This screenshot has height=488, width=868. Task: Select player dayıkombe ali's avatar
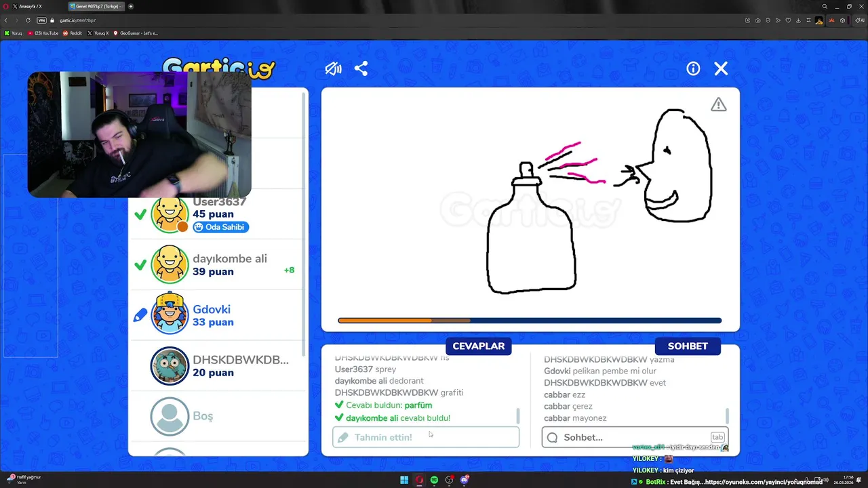[169, 264]
